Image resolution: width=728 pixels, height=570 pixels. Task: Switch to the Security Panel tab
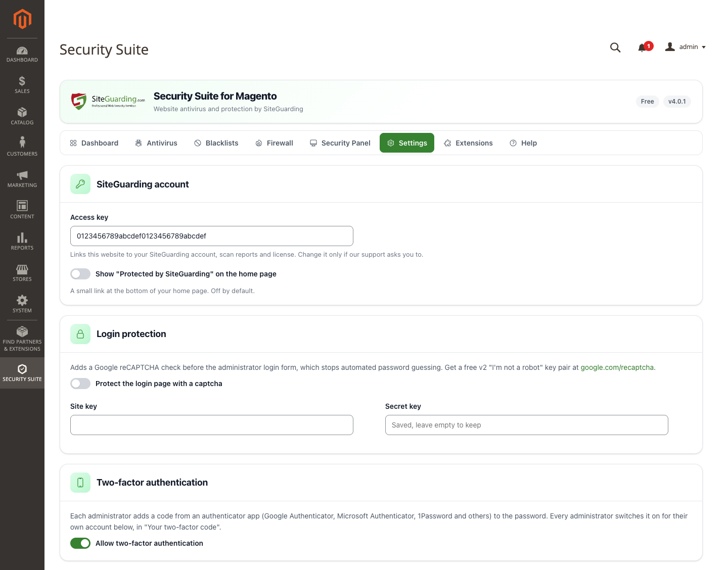(x=340, y=143)
